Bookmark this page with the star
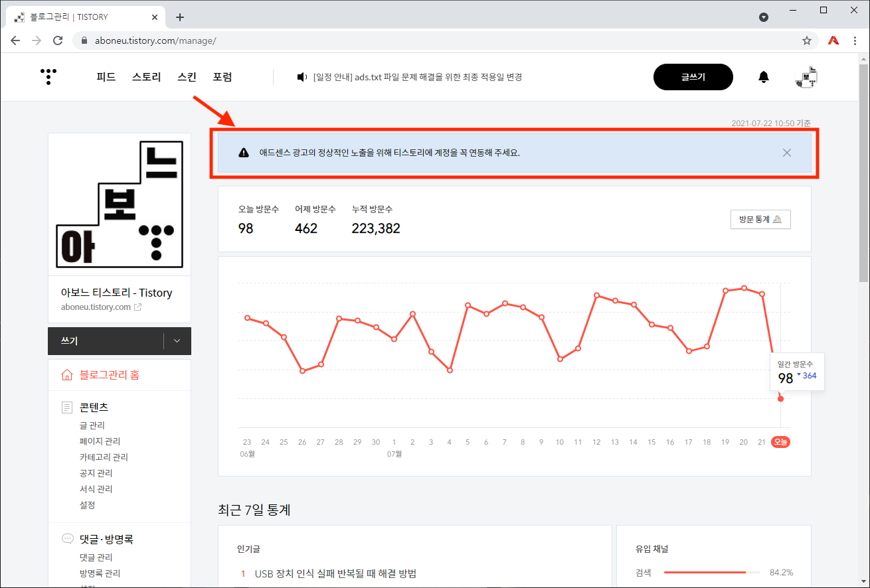Viewport: 870px width, 588px height. (807, 40)
